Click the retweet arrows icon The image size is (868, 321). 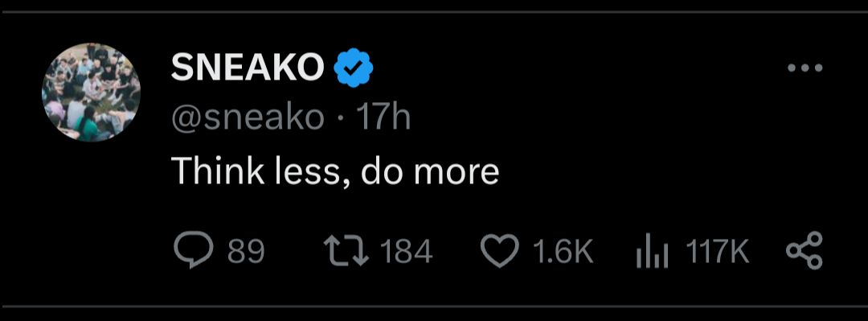tap(346, 251)
